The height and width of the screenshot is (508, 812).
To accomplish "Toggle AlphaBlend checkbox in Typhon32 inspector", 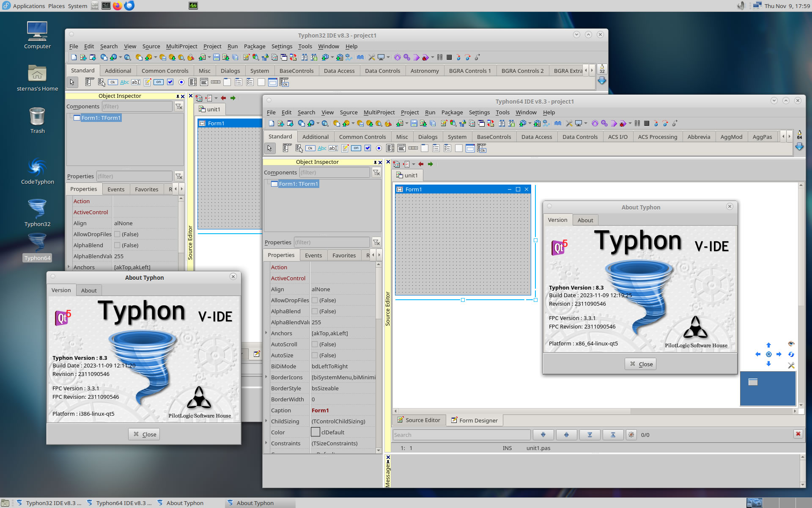I will [x=117, y=245].
